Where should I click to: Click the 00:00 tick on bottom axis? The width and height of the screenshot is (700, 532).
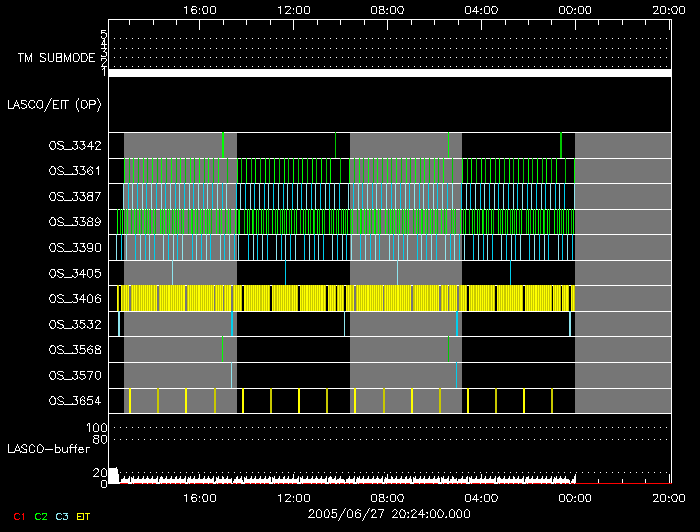tap(574, 496)
